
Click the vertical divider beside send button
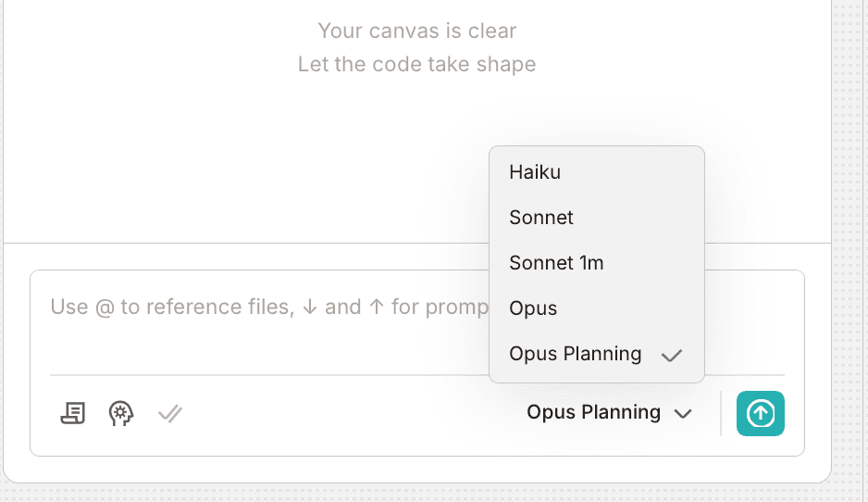721,413
